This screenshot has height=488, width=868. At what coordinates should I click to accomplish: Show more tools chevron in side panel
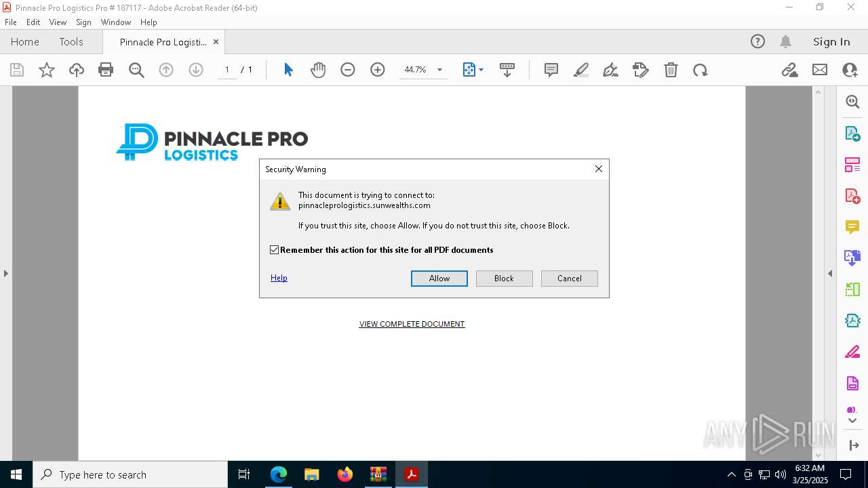pyautogui.click(x=852, y=421)
